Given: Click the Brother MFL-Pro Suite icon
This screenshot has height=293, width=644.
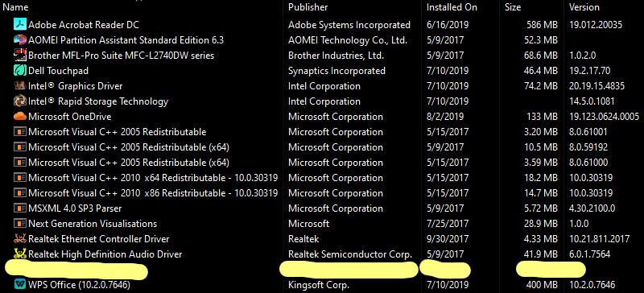Looking at the screenshot, I should pyautogui.click(x=19, y=56).
